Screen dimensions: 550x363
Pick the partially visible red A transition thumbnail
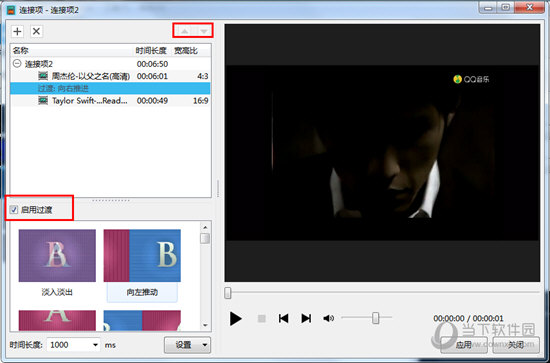coord(57,320)
